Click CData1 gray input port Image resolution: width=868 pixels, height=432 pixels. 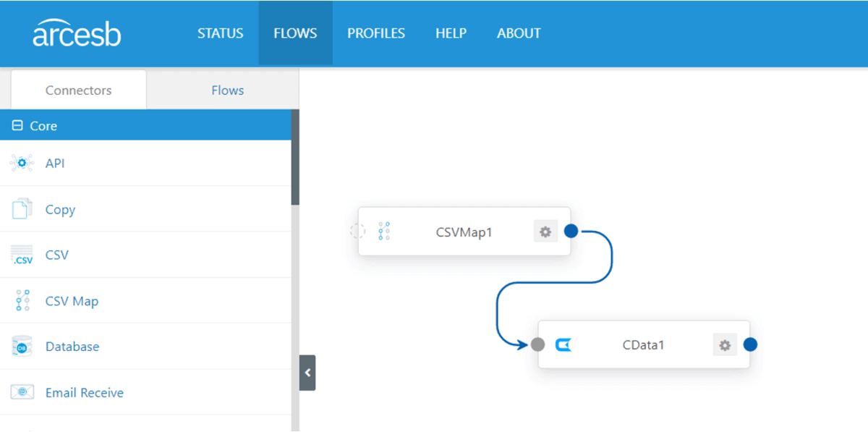click(537, 344)
